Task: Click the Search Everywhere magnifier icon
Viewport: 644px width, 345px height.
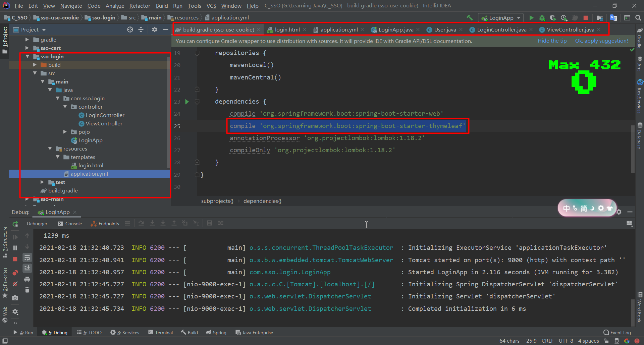Action: pyautogui.click(x=638, y=18)
